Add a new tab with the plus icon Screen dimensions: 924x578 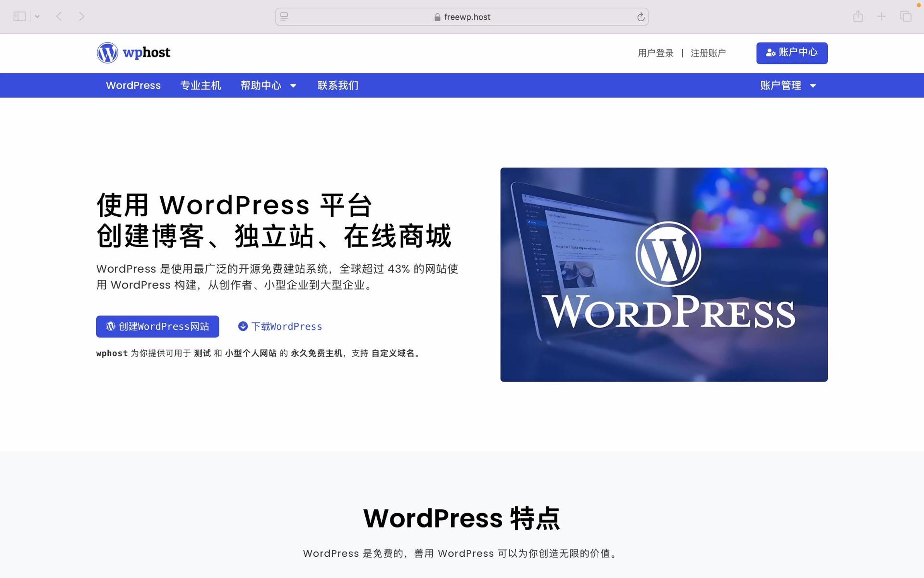tap(881, 16)
